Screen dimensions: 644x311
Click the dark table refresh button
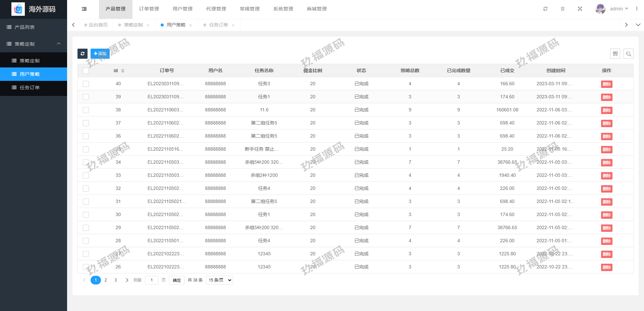tap(83, 54)
